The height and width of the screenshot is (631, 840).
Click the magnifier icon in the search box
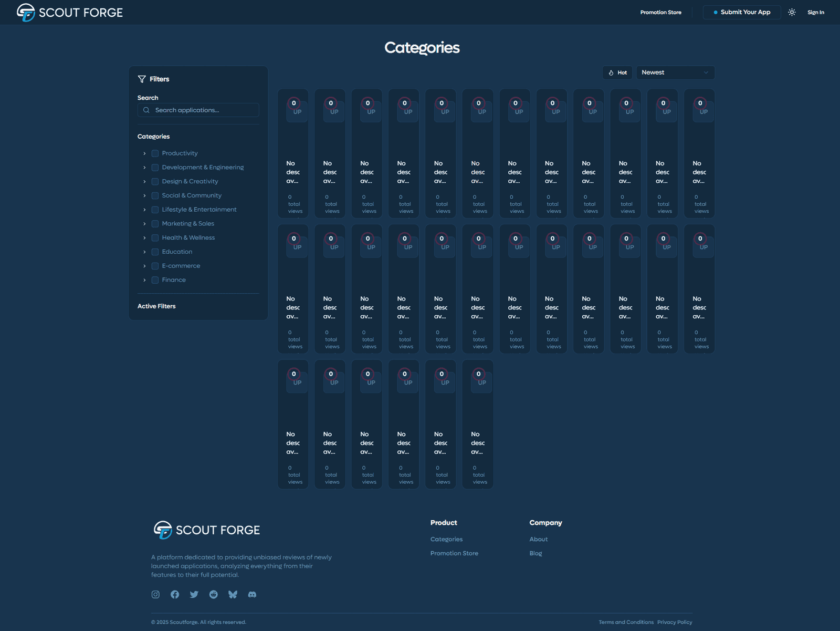[x=146, y=110]
